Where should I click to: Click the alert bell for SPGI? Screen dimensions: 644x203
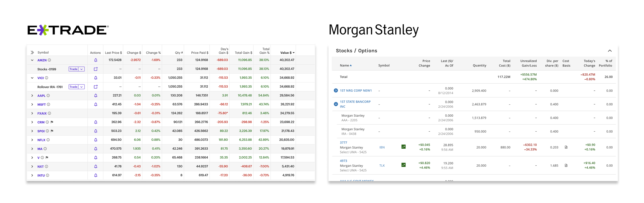(96, 131)
